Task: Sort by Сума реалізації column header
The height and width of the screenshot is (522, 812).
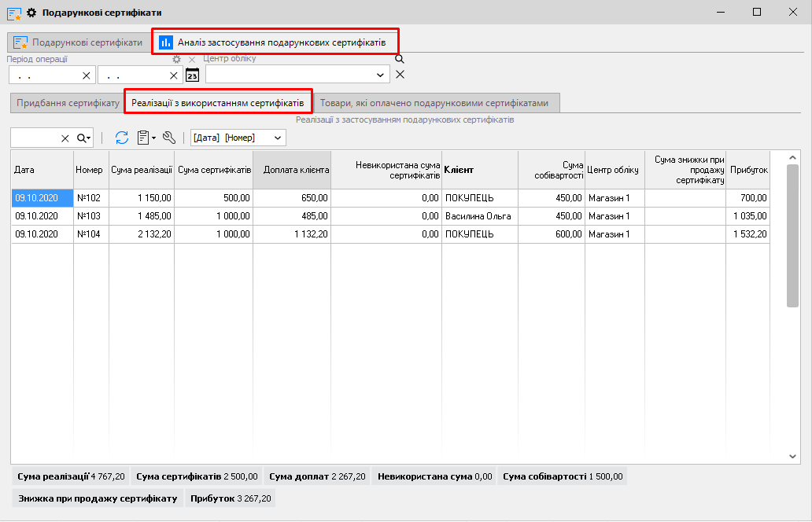Action: coord(142,170)
